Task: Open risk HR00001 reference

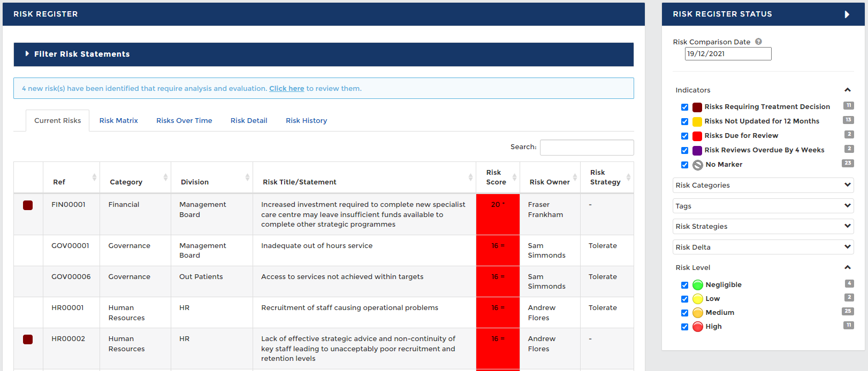Action: (x=67, y=308)
